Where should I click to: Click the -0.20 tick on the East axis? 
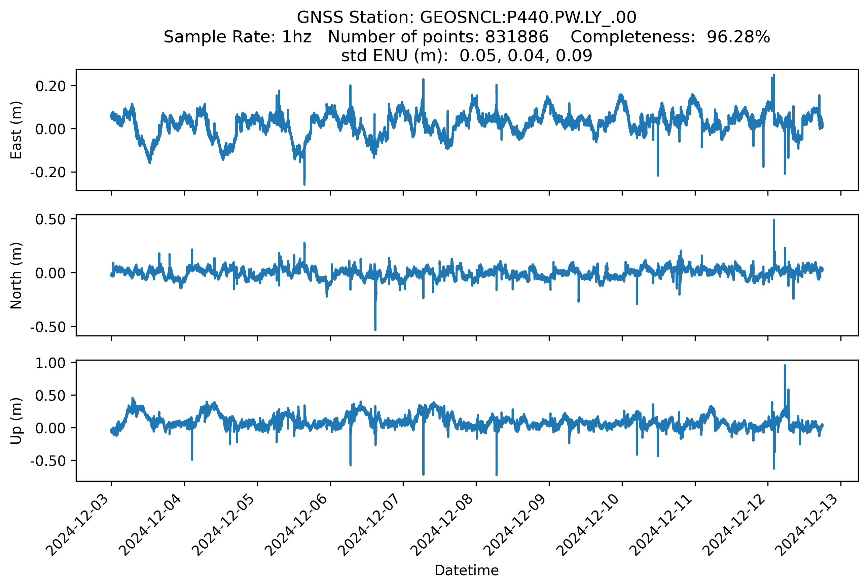click(48, 173)
